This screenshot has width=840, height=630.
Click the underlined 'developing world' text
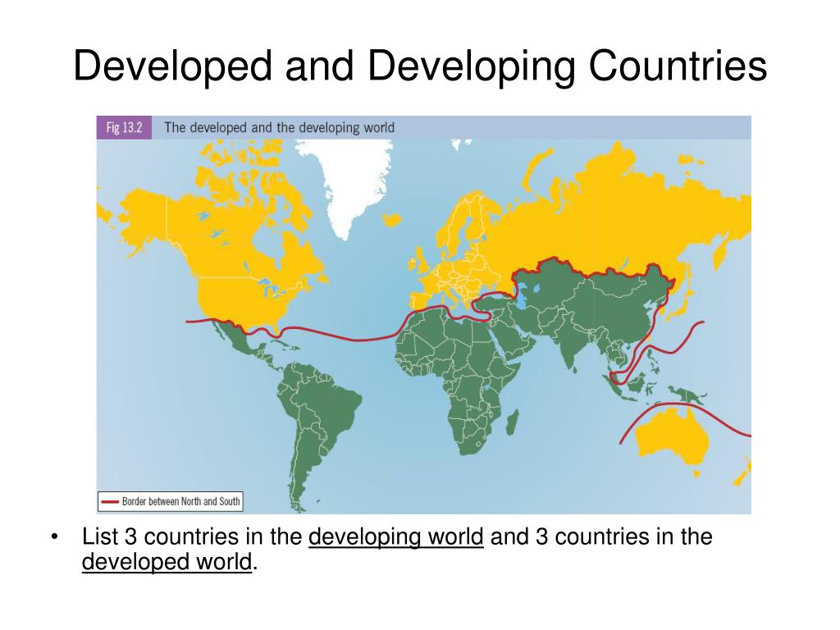(x=396, y=536)
